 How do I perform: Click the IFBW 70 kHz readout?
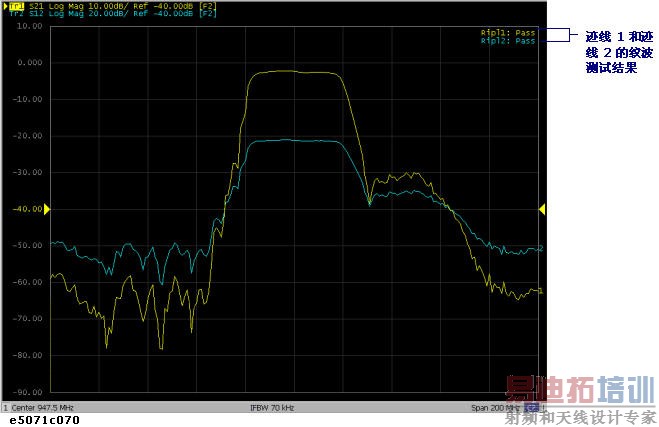[271, 408]
